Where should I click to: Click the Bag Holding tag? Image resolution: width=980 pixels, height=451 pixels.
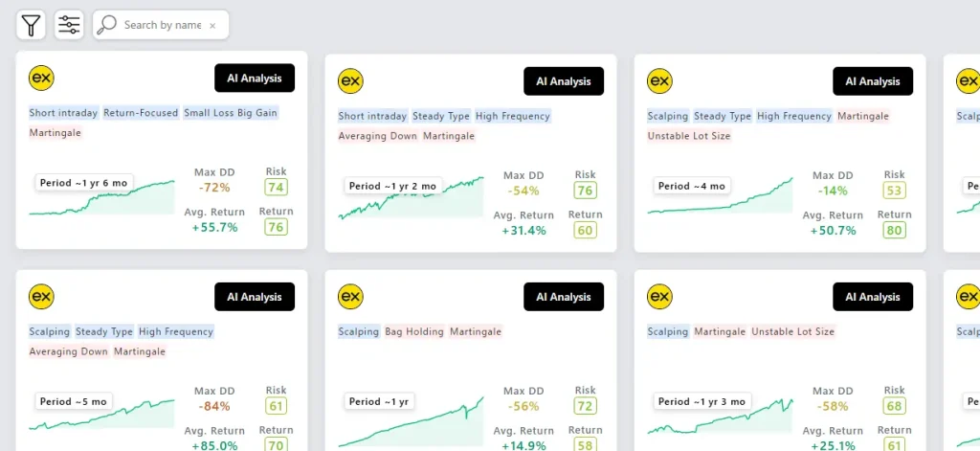(414, 332)
